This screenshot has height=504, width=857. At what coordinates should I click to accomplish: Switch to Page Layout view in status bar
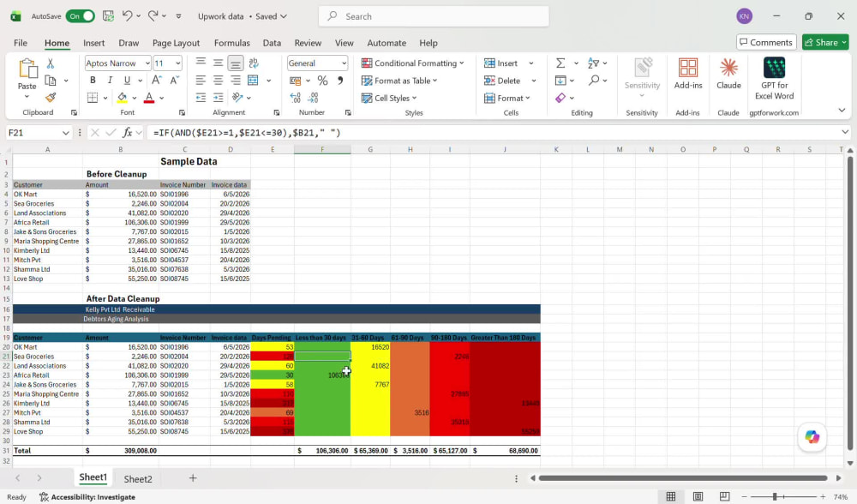(x=698, y=495)
